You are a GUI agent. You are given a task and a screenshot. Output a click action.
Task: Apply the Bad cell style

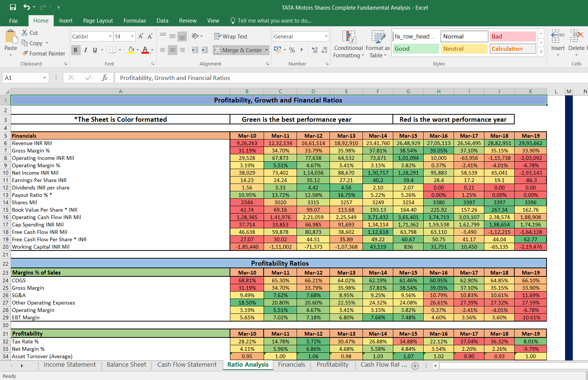click(513, 36)
